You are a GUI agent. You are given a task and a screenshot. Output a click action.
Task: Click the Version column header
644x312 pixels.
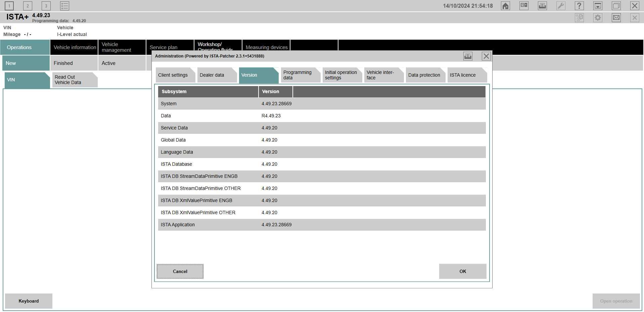point(276,91)
